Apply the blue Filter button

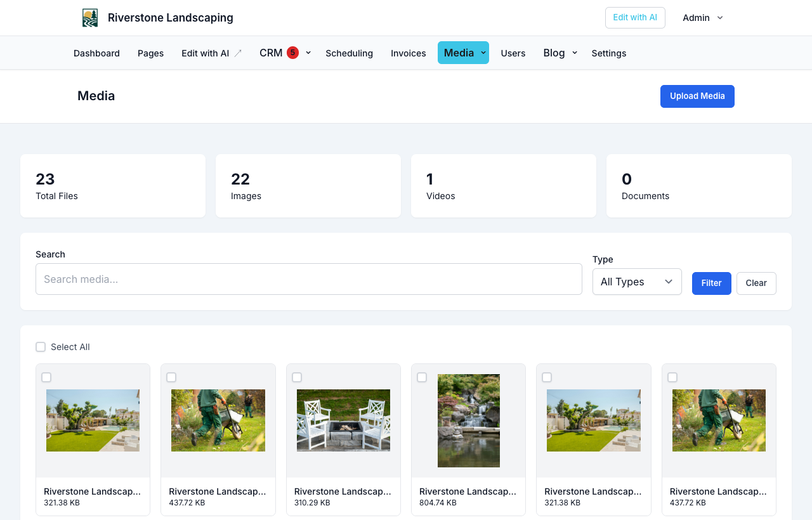point(712,283)
